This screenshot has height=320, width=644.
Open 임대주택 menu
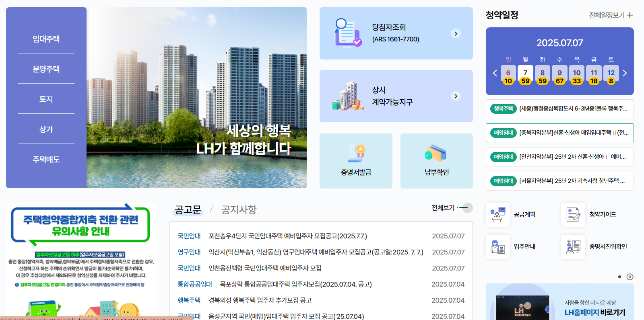[46, 39]
